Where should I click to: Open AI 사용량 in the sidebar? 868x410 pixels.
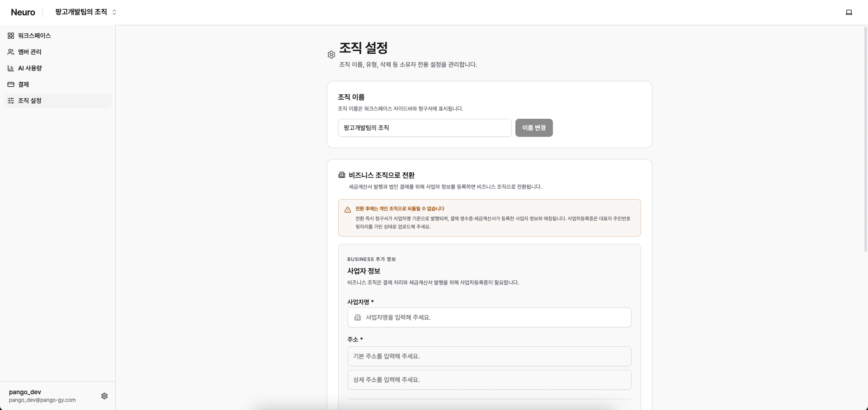[57, 68]
